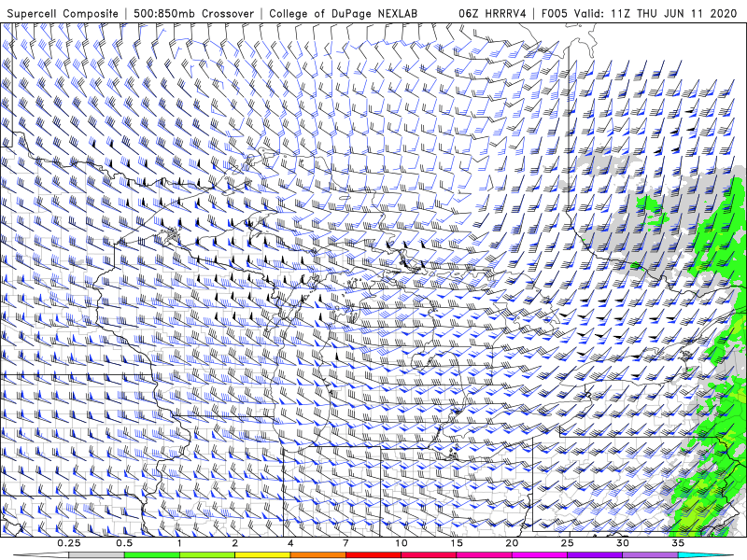This screenshot has width=747, height=560.
Task: Click the 10 value on color scale
Action: pos(402,543)
